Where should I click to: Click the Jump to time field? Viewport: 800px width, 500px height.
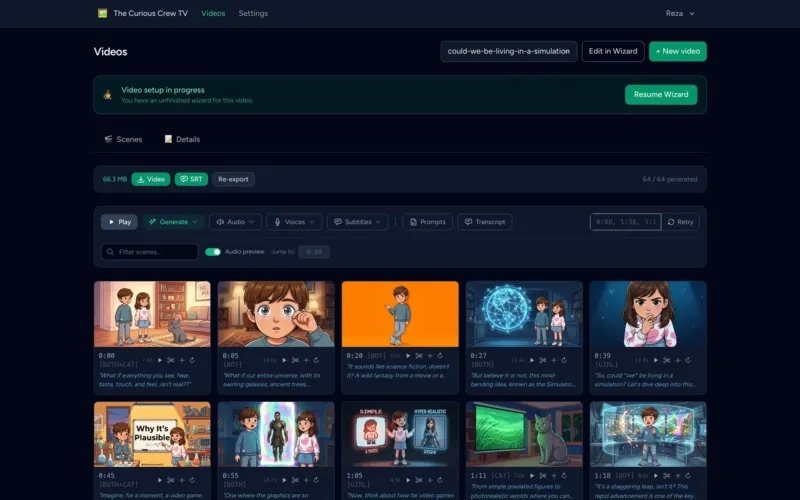click(x=314, y=252)
